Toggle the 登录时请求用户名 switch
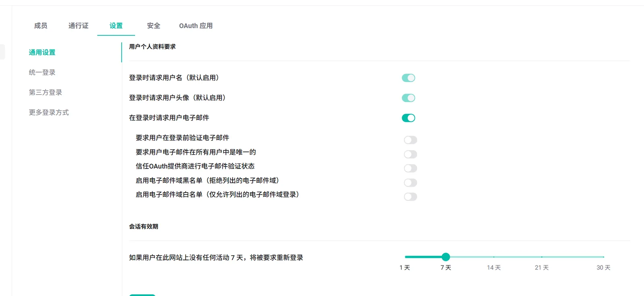The height and width of the screenshot is (296, 644). point(409,78)
